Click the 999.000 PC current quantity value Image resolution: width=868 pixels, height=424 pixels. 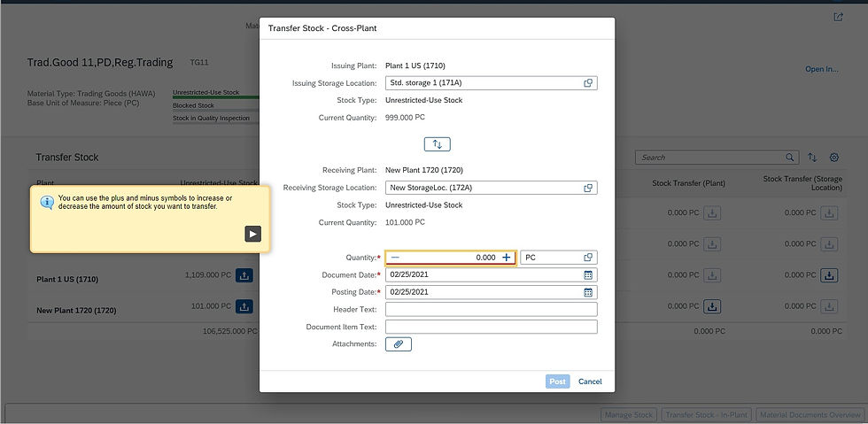click(406, 118)
